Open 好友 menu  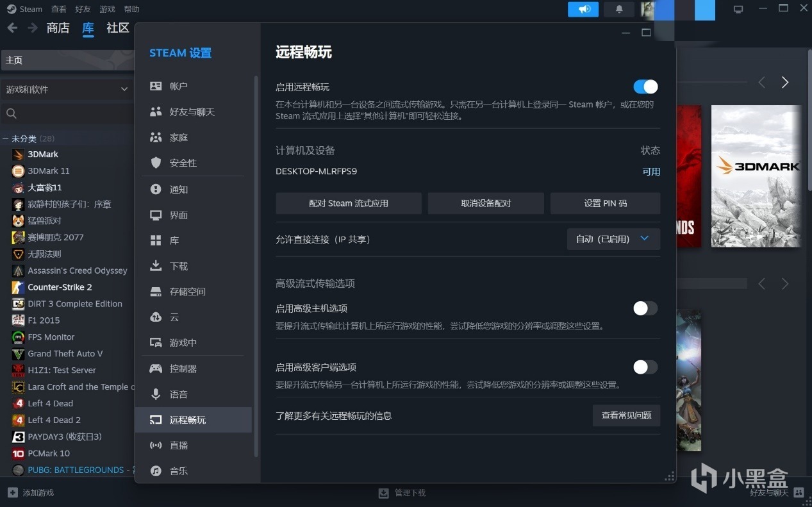83,9
